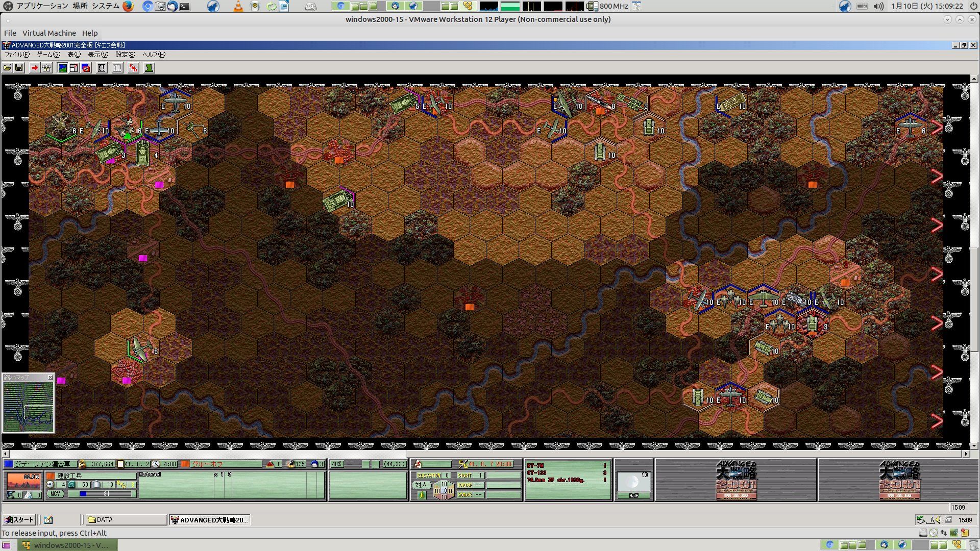This screenshot has width=980, height=551.
Task: Click the red END turn icon
Action: [x=133, y=68]
